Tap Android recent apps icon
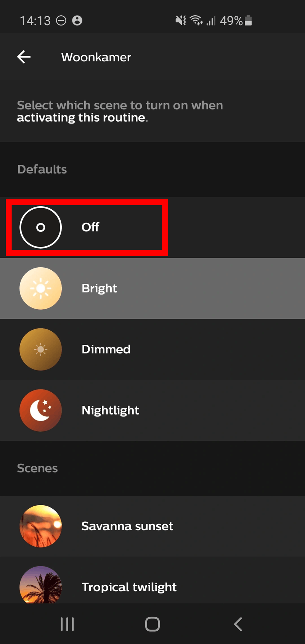Screen dimensions: 305x644 click(67, 624)
